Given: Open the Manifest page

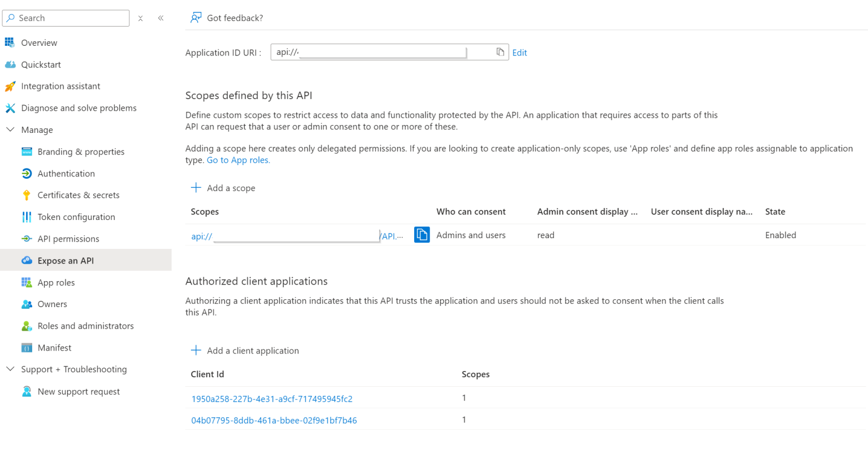Looking at the screenshot, I should click(x=54, y=347).
